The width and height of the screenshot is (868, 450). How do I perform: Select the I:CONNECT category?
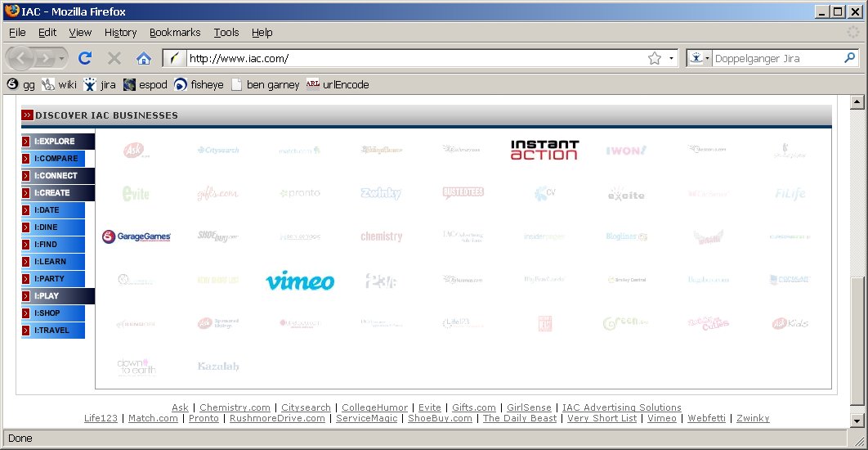pyautogui.click(x=58, y=176)
